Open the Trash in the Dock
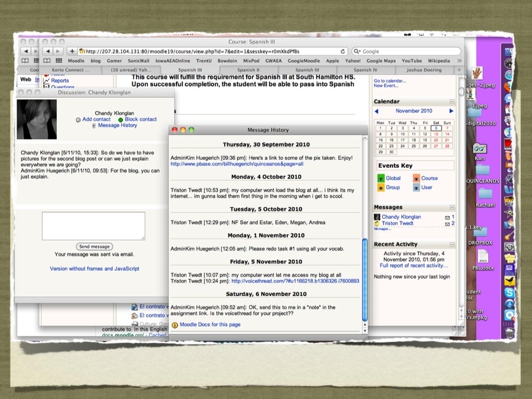The width and height of the screenshot is (532, 399). [x=509, y=332]
